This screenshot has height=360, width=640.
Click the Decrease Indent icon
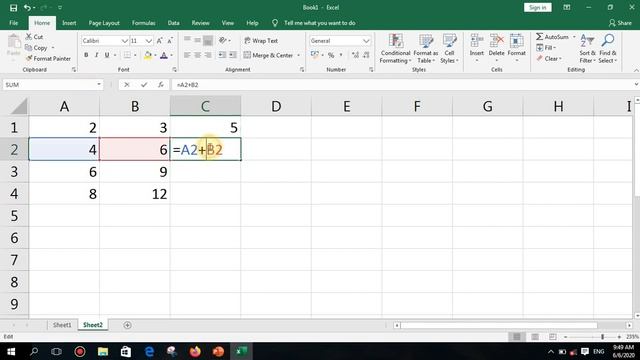point(222,55)
